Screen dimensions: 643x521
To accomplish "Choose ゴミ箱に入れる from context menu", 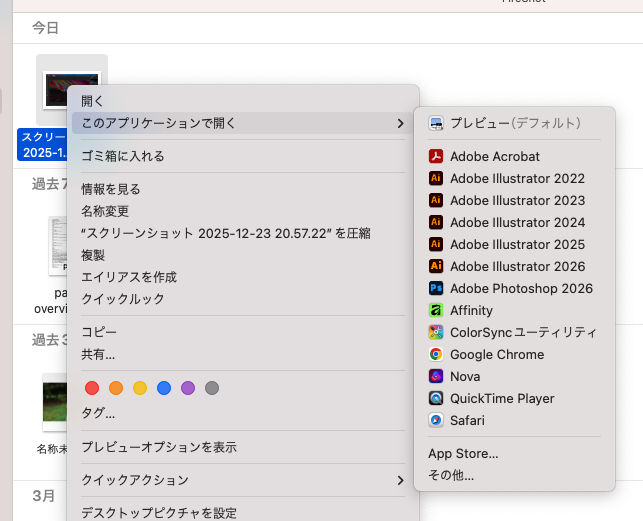I will (x=123, y=156).
